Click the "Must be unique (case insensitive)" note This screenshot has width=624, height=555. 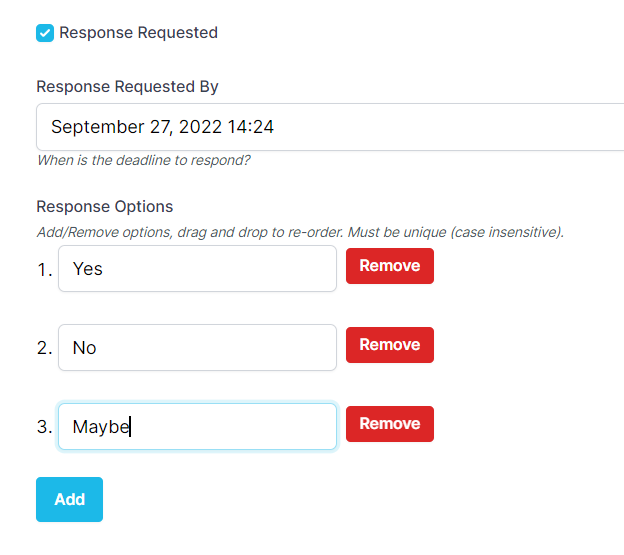[455, 232]
